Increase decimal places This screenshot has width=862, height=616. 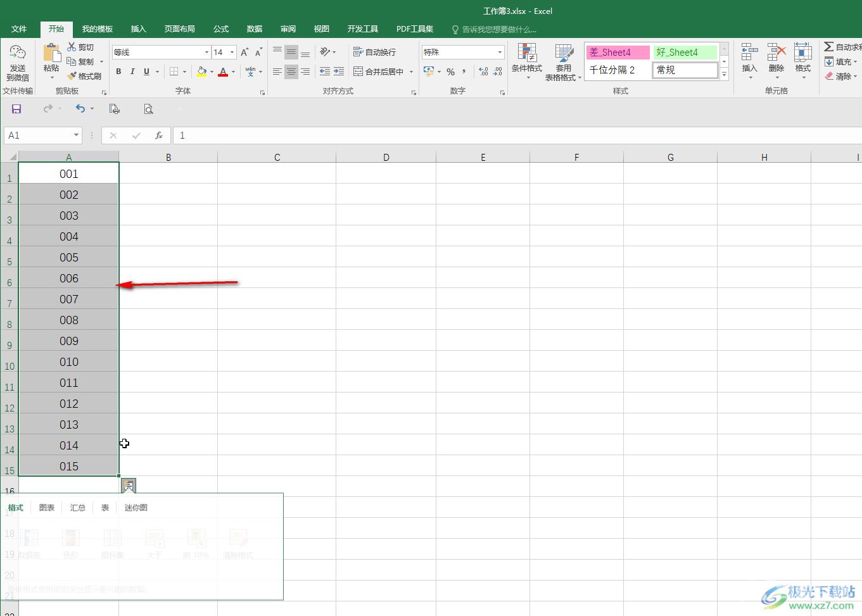click(x=483, y=72)
